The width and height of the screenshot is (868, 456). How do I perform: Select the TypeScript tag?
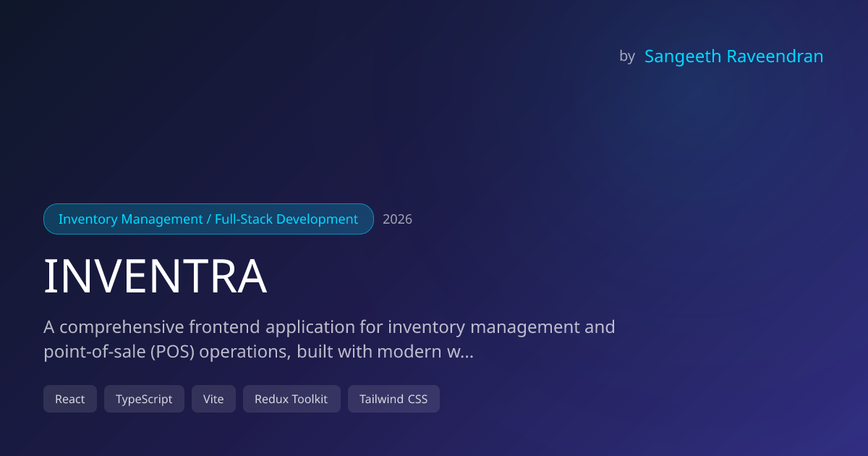(144, 399)
